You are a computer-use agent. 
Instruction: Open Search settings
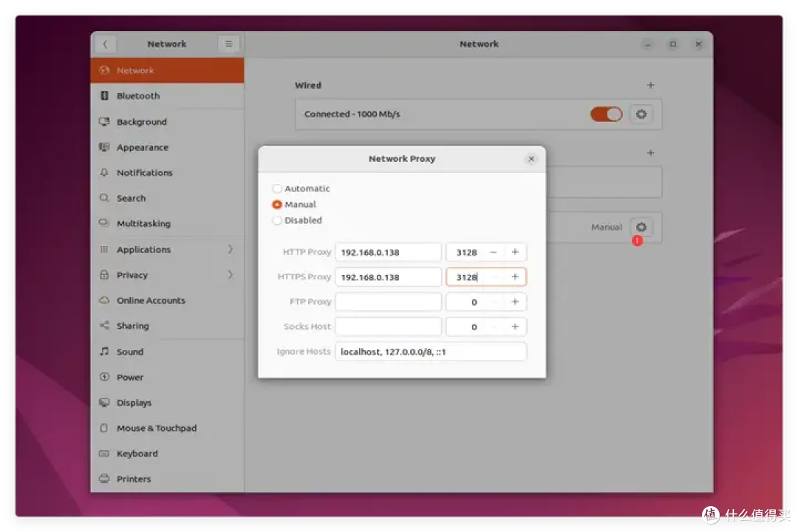[168, 198]
